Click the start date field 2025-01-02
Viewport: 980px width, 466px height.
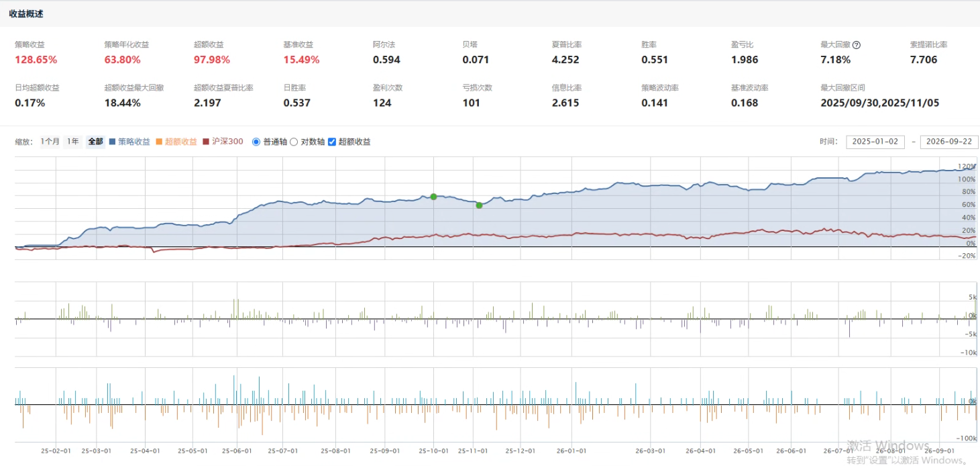tap(875, 142)
